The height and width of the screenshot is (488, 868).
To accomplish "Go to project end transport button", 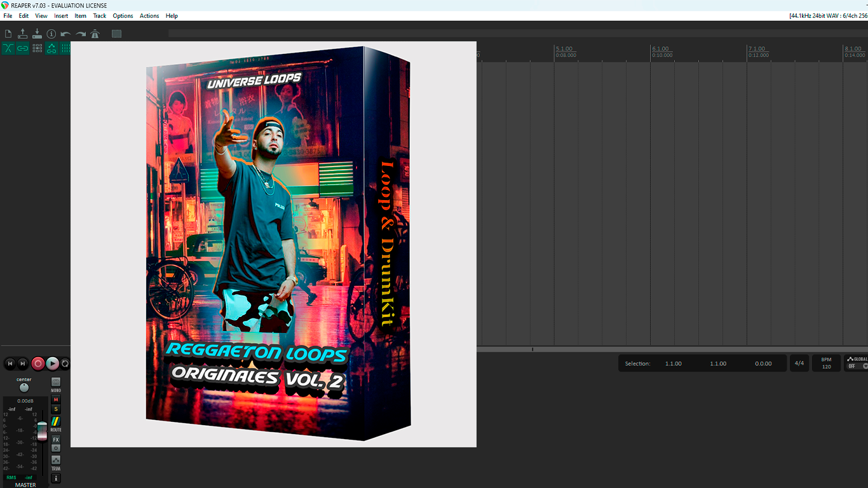I will pos(23,363).
